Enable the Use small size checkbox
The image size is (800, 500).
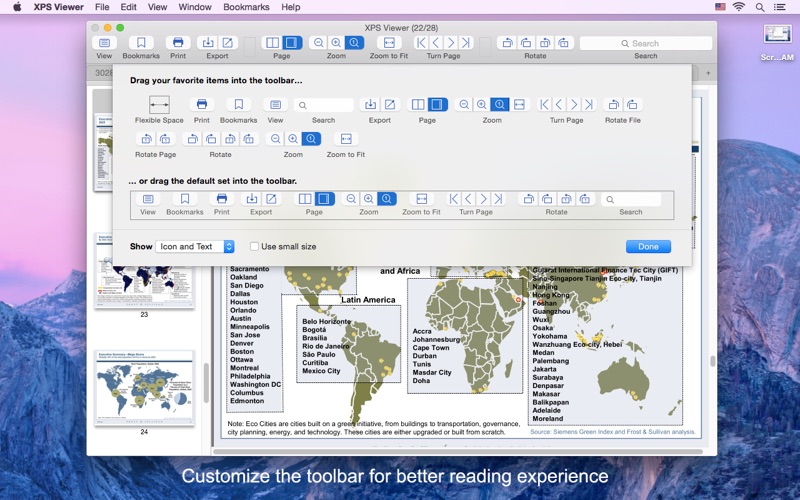coord(254,247)
